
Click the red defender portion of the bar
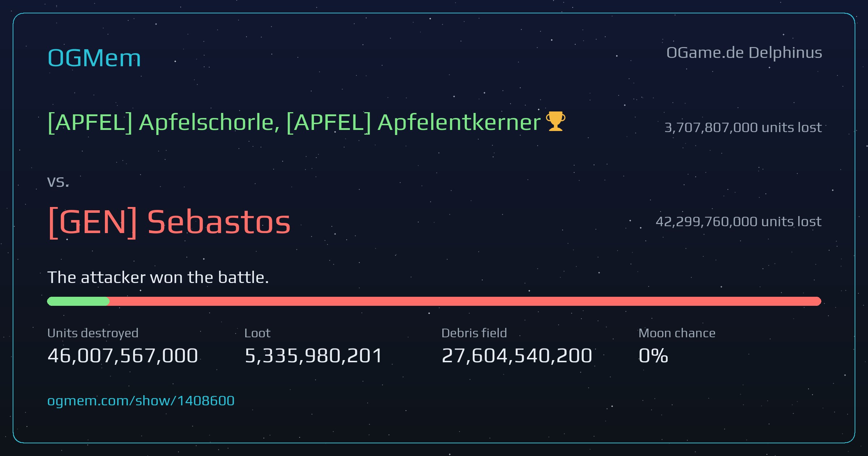tap(465, 301)
